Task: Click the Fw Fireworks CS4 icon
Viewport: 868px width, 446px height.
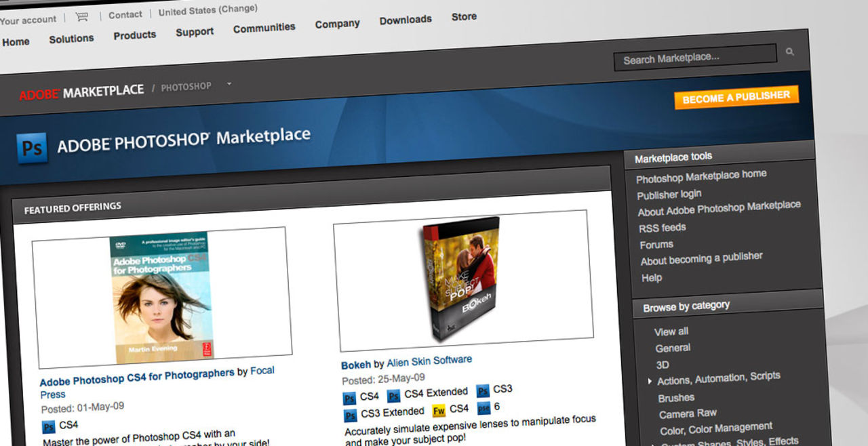Action: pyautogui.click(x=439, y=411)
